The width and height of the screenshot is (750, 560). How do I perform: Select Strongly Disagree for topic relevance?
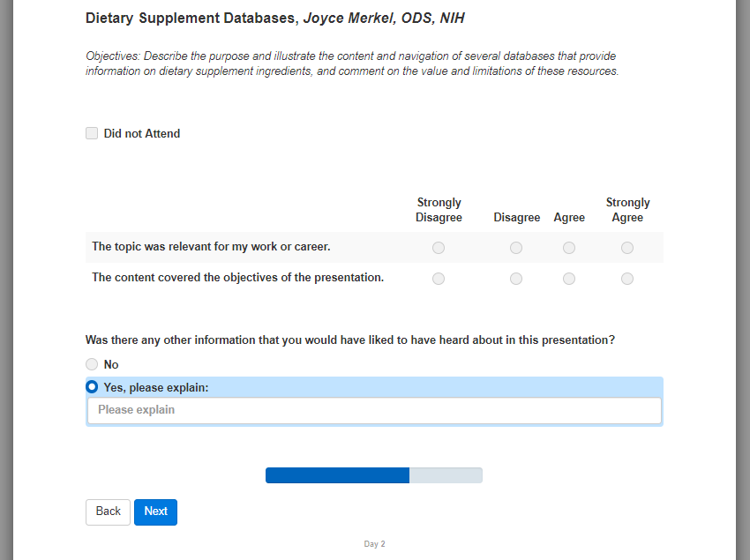(439, 248)
